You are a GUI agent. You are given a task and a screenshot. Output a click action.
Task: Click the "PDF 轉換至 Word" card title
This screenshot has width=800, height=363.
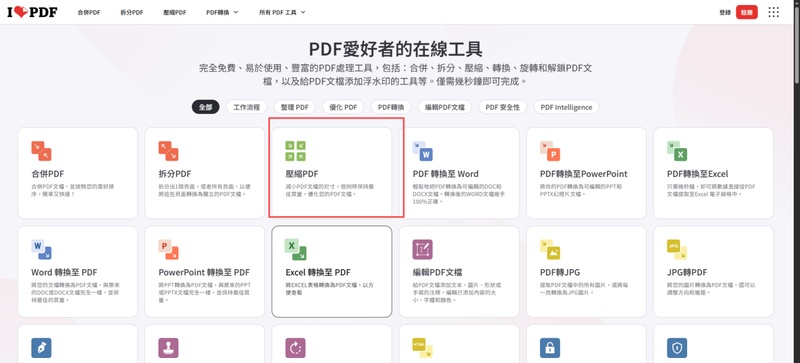point(445,174)
